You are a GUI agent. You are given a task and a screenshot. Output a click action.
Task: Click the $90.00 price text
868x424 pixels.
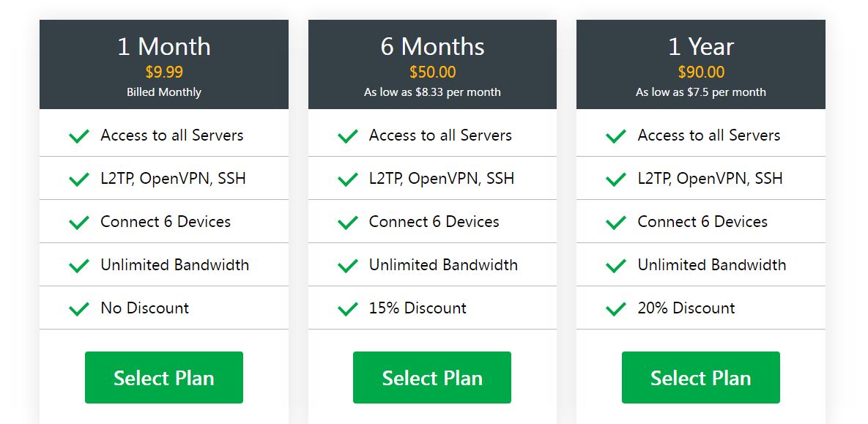701,72
